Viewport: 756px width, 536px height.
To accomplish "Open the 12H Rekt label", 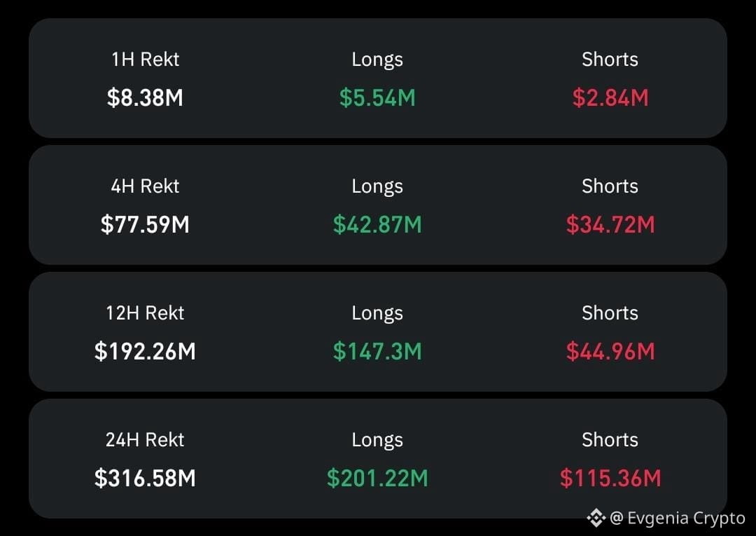I will coord(145,313).
